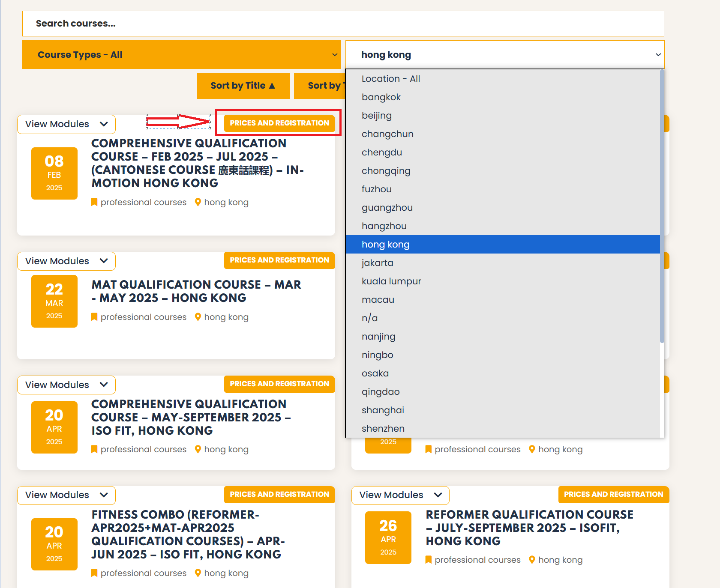
Task: Select bangkok from the location list
Action: (x=381, y=97)
